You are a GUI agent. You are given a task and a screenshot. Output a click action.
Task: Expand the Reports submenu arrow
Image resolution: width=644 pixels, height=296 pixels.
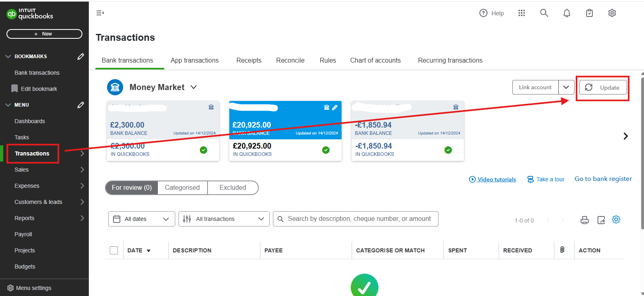pos(82,218)
